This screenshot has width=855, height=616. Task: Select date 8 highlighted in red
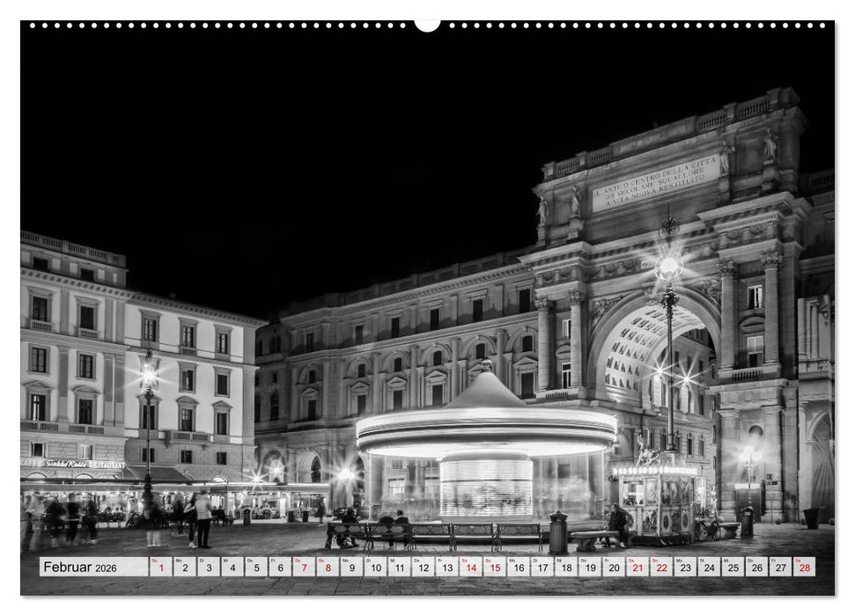coord(330,568)
